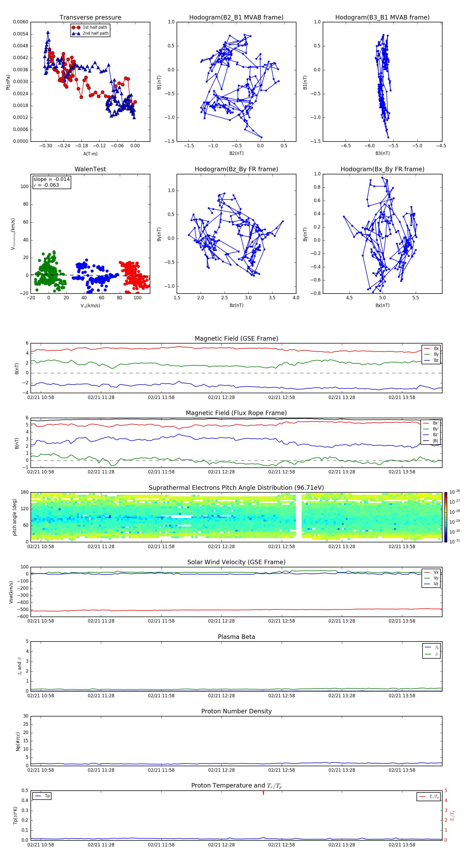Click 'Suprathermal Electrons Pitch Angle Distribution' title
This screenshot has width=473, height=868.
point(236,488)
